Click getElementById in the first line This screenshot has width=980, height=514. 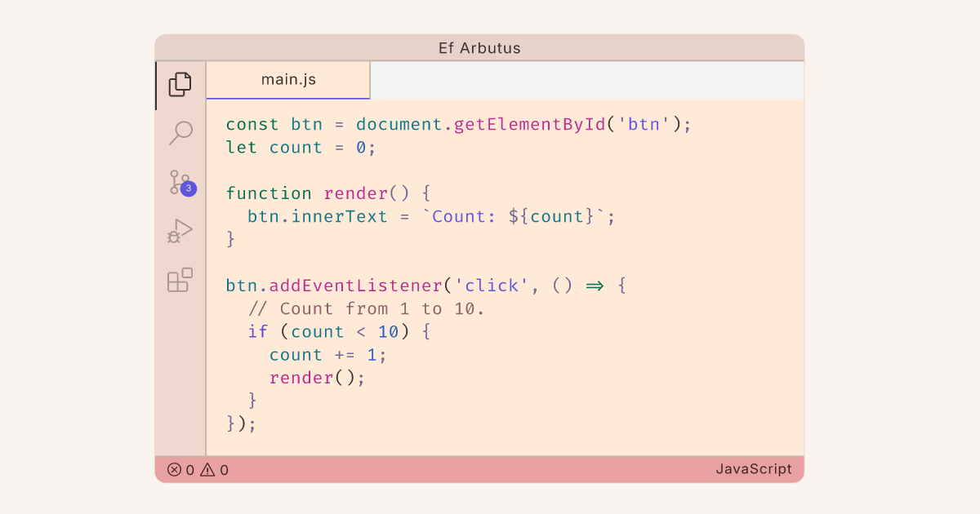point(530,125)
